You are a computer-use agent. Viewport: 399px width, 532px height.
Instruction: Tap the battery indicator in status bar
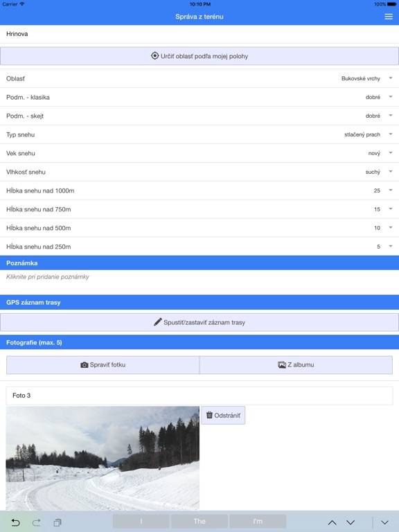point(391,4)
